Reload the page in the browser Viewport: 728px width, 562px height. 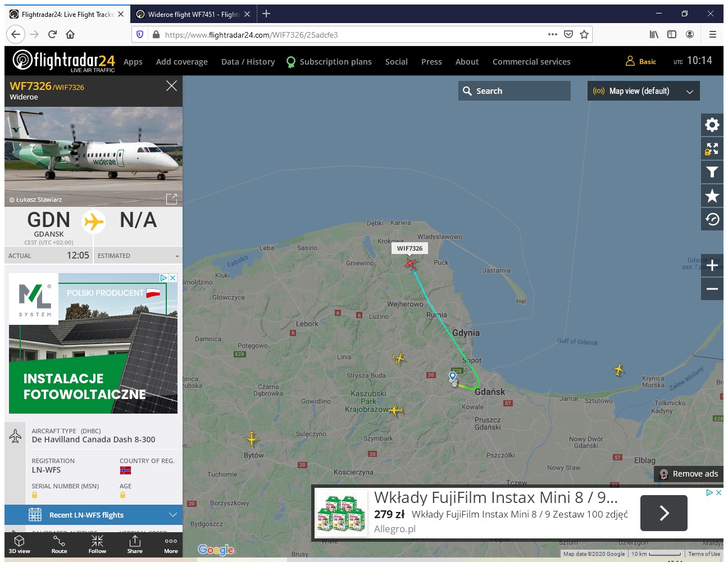[52, 34]
